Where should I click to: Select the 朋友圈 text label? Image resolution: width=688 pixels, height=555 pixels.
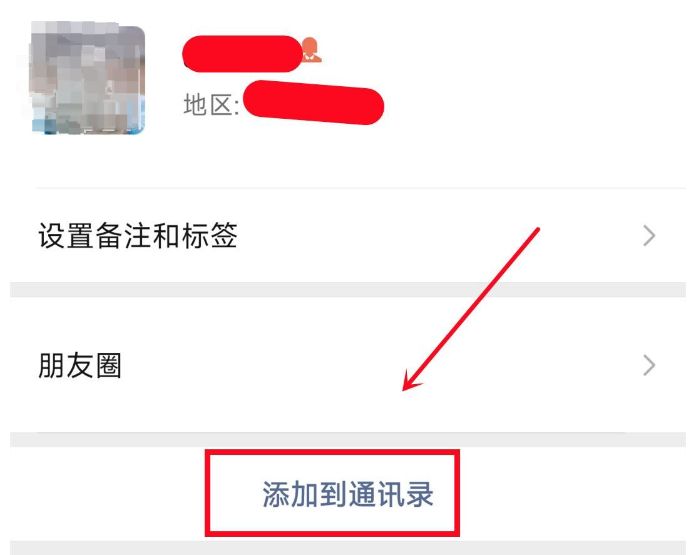coord(80,365)
